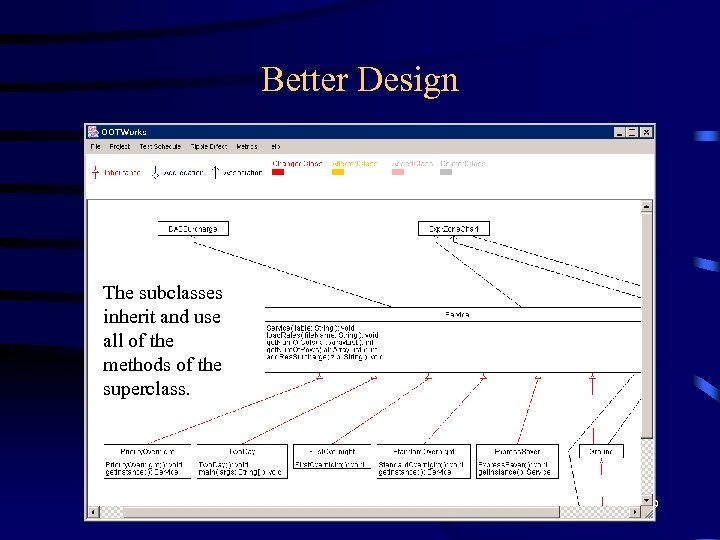Click the vertical scrollbar thumb
Image resolution: width=720 pixels, height=540 pixels.
[647, 325]
